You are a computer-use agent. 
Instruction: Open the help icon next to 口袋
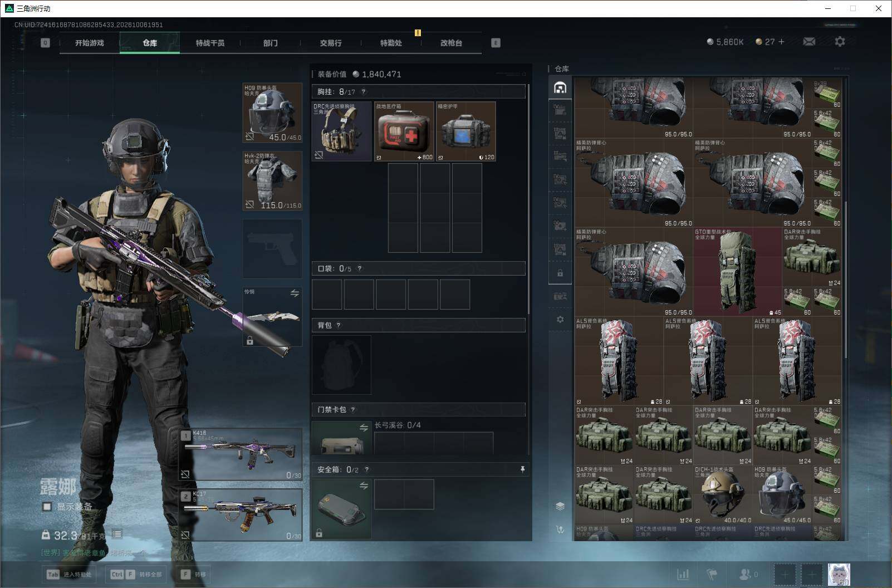[x=360, y=268]
